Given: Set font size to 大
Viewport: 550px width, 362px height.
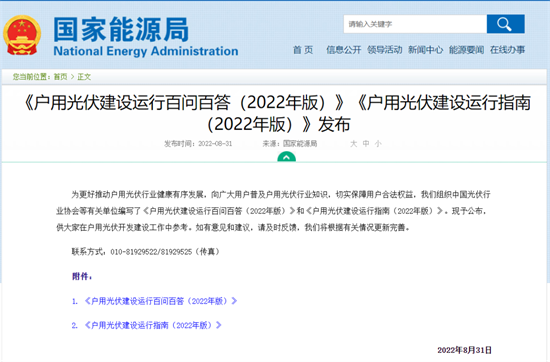Looking at the screenshot, I should pos(354,144).
